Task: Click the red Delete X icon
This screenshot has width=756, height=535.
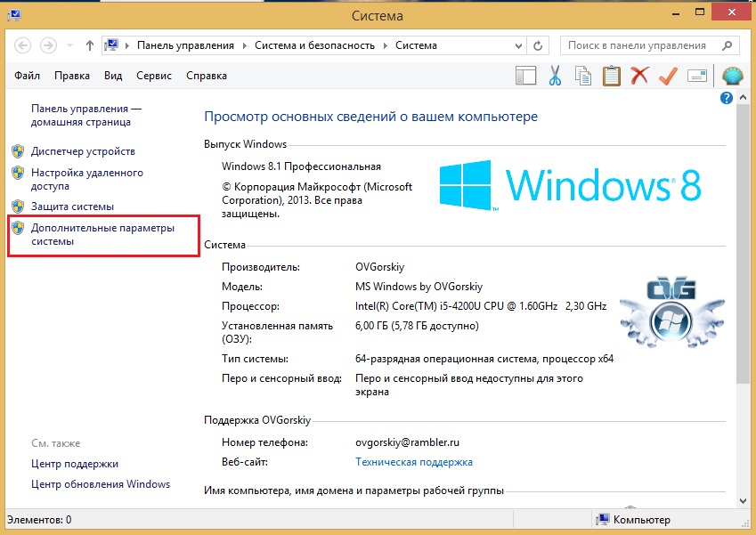Action: click(x=639, y=75)
